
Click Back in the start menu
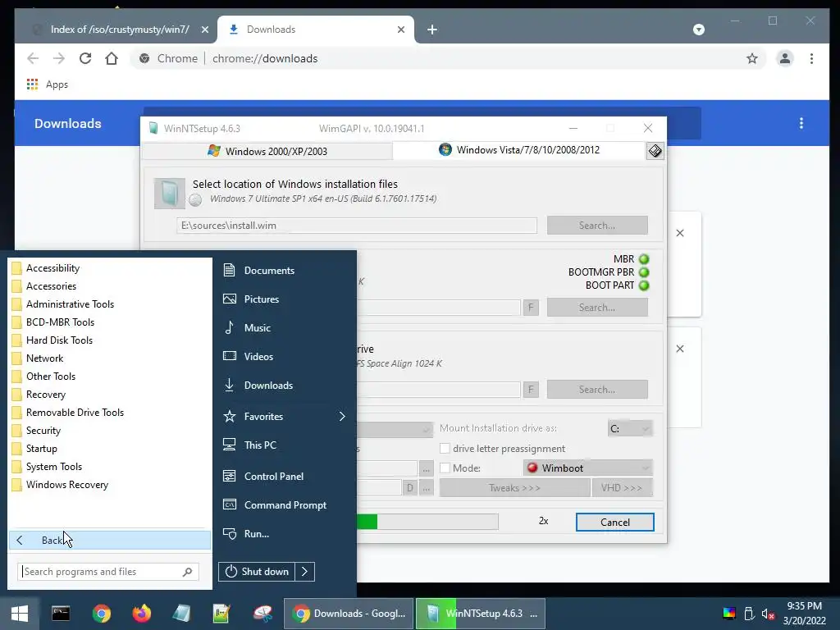pyautogui.click(x=110, y=540)
